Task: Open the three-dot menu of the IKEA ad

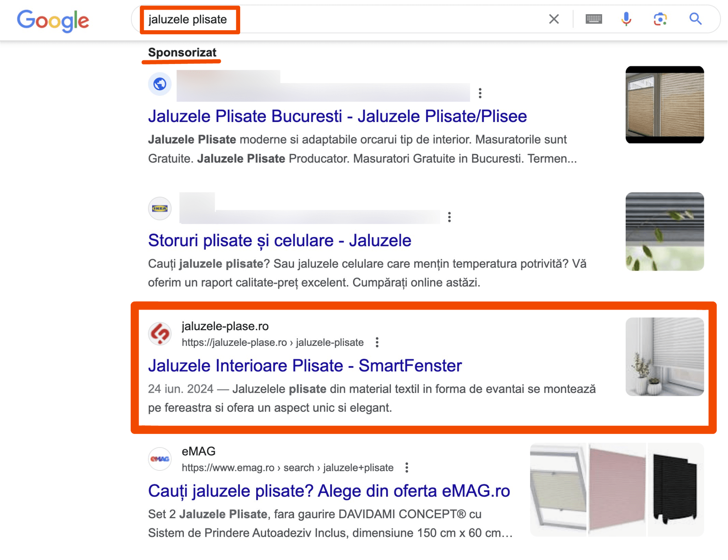Action: (450, 217)
